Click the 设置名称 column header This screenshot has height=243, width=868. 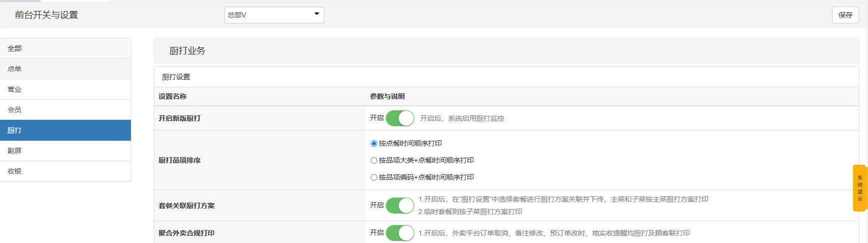point(172,96)
